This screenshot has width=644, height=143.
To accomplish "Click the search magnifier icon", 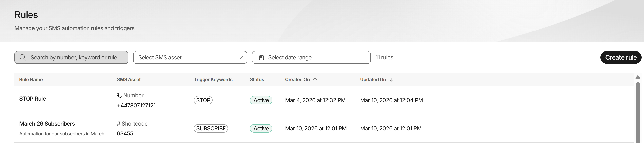I will [x=23, y=57].
